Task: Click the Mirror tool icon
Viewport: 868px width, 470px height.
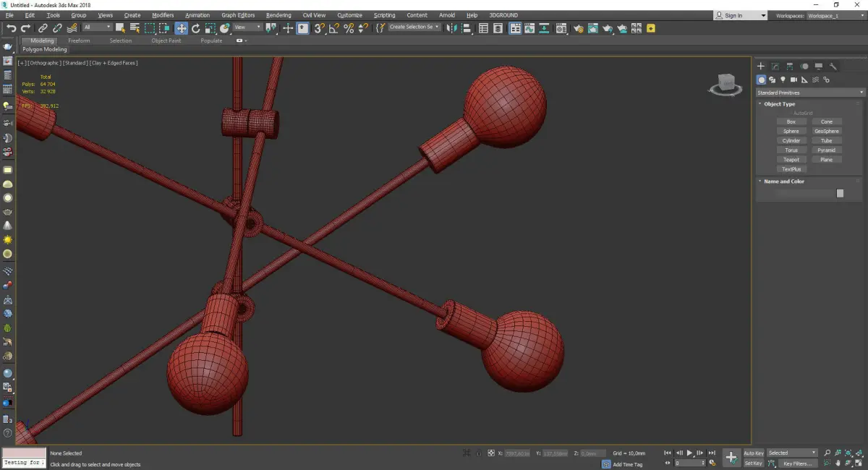Action: 452,27
